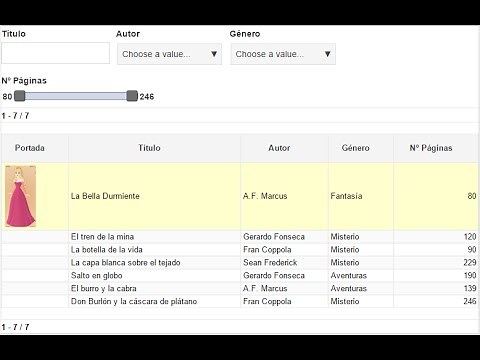Viewport: 480px width, 360px height.
Task: Sort by the Título column header
Action: coord(154,148)
